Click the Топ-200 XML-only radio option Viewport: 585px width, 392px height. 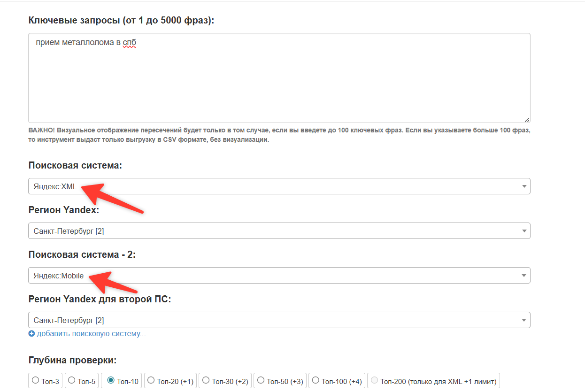pos(374,380)
